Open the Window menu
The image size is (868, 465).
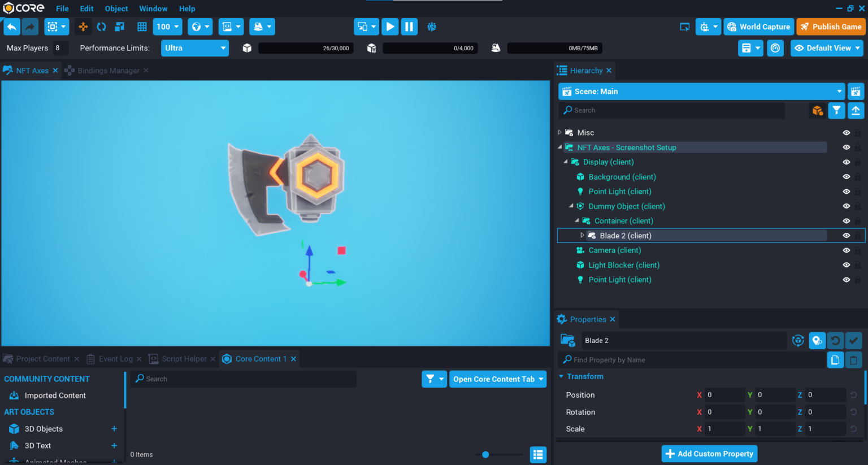click(x=153, y=8)
